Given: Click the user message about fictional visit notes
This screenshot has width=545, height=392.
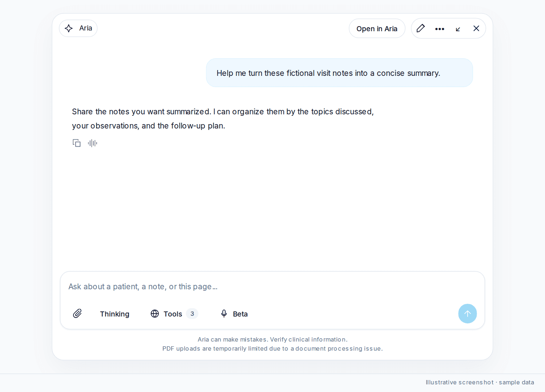Looking at the screenshot, I should point(339,73).
